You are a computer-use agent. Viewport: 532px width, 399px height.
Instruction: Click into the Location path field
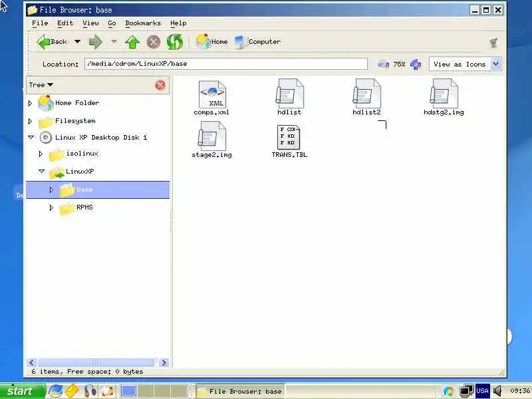click(x=226, y=64)
